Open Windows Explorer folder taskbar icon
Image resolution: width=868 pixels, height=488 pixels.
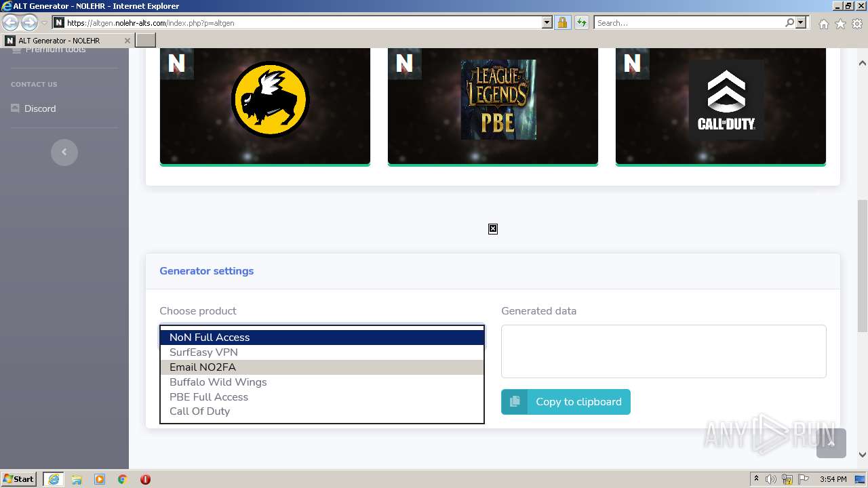77,479
